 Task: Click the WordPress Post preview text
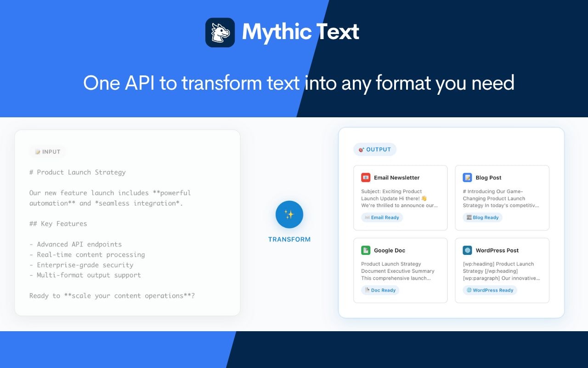[501, 271]
